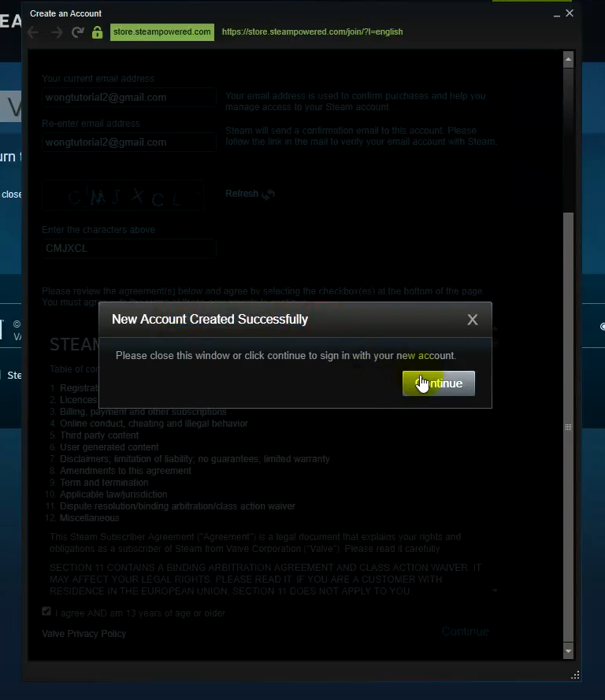Click the browser forward arrow icon
605x700 pixels.
(57, 32)
